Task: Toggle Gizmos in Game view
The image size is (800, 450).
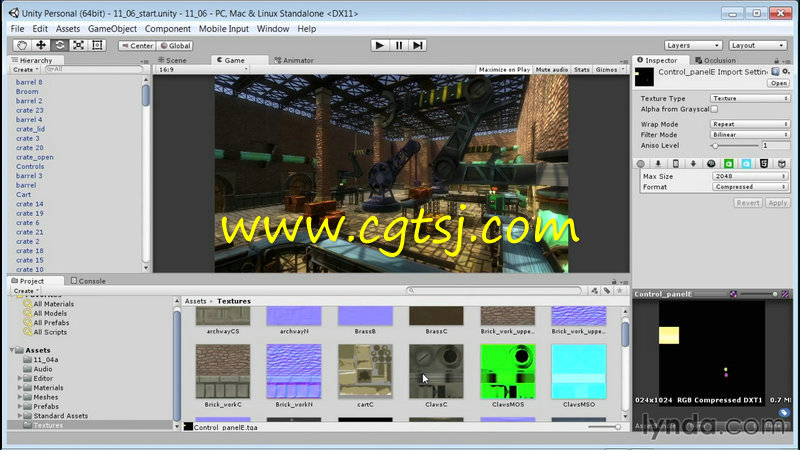Action: tap(610, 69)
